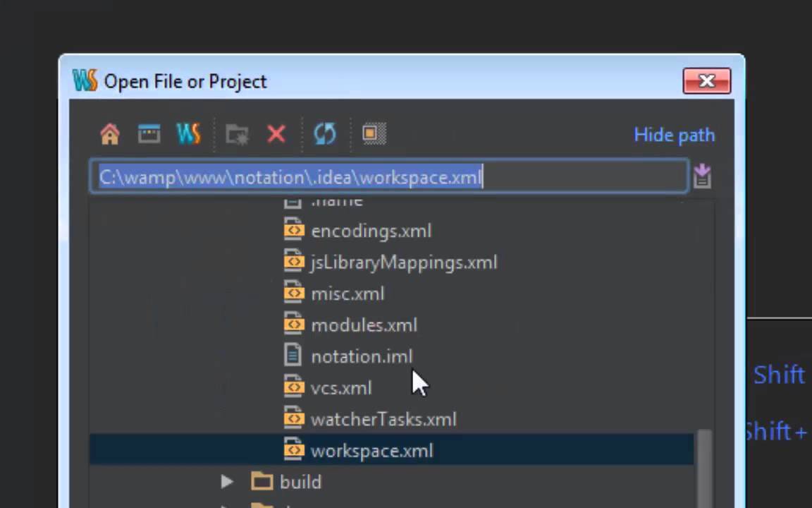Focus the file path input field
The width and height of the screenshot is (812, 508).
point(389,177)
